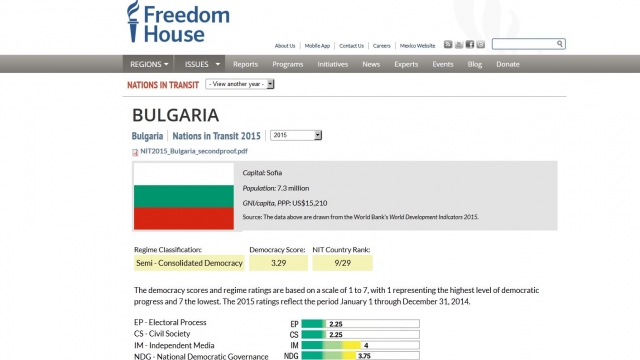Click the Freedom House torch logo
Screen dimensions: 640x360
133,22
